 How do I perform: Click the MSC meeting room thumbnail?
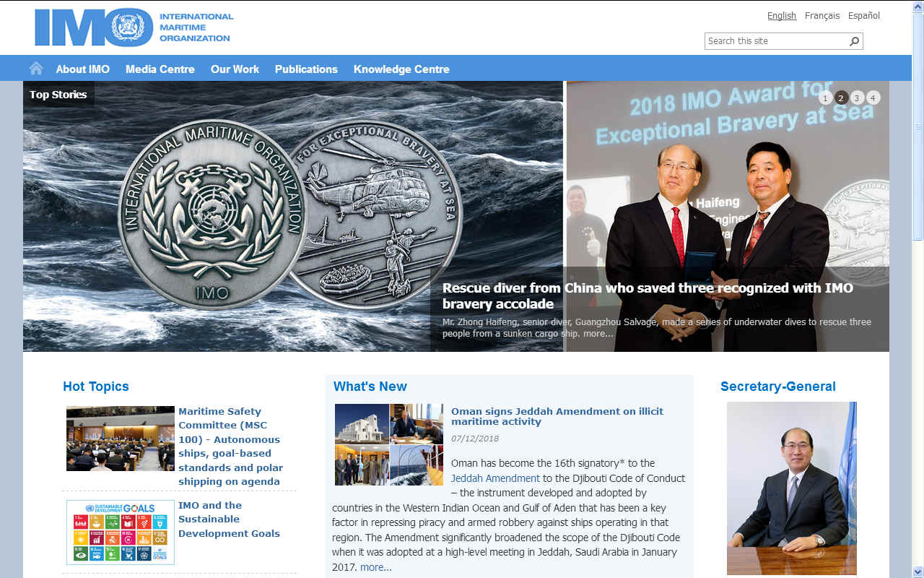[121, 439]
